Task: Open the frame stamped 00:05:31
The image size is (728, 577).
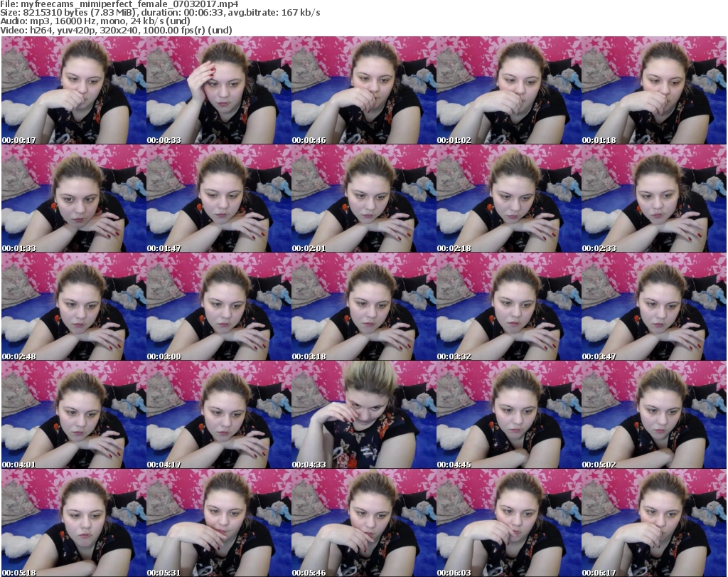Action: [x=219, y=523]
